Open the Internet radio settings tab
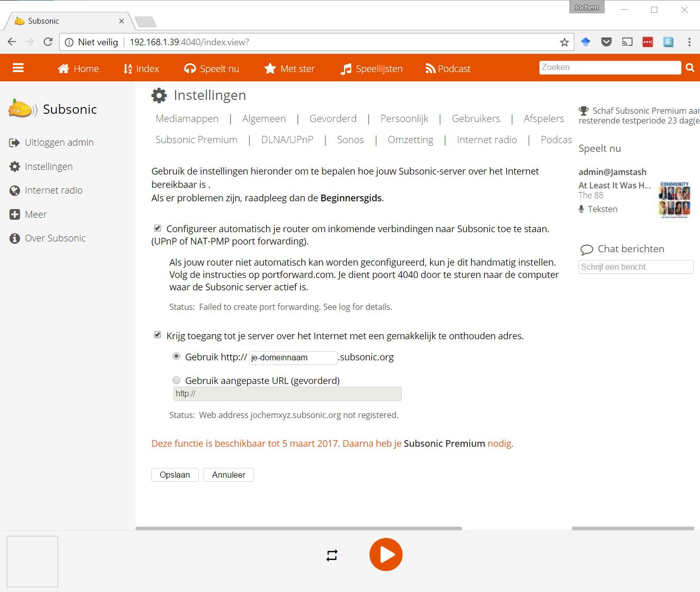Image resolution: width=700 pixels, height=592 pixels. 487,140
